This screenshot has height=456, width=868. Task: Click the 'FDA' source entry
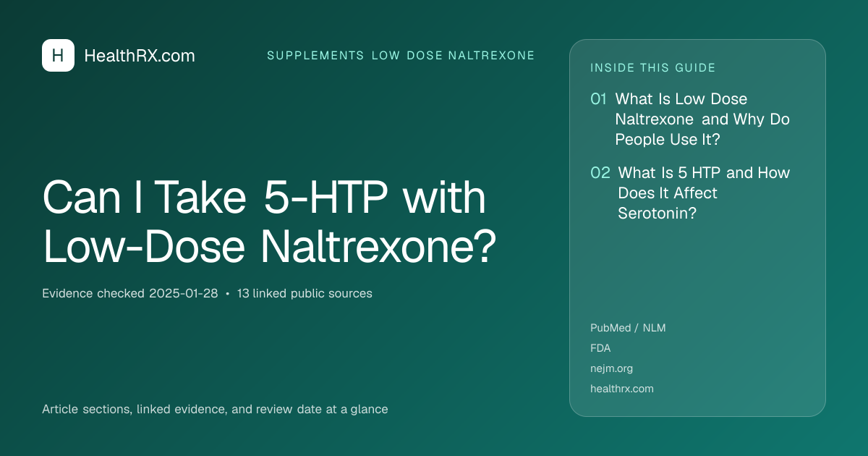[600, 348]
